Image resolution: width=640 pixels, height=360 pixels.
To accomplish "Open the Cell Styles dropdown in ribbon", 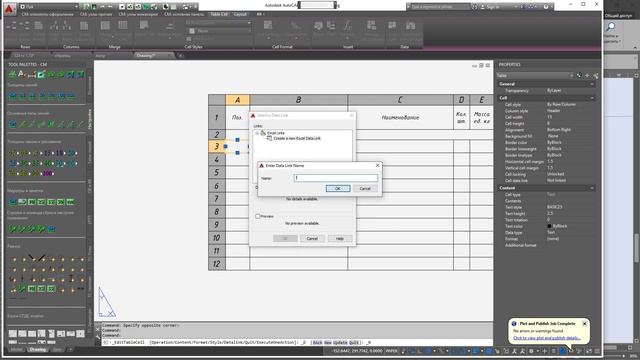I will point(218,23).
